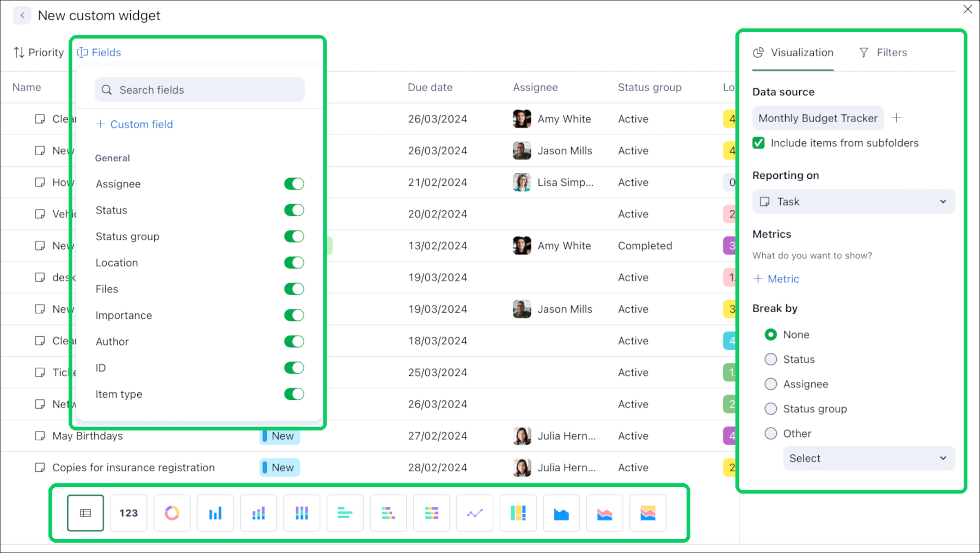Toggle the Importance field
Screen dimensions: 980x553
pos(294,315)
